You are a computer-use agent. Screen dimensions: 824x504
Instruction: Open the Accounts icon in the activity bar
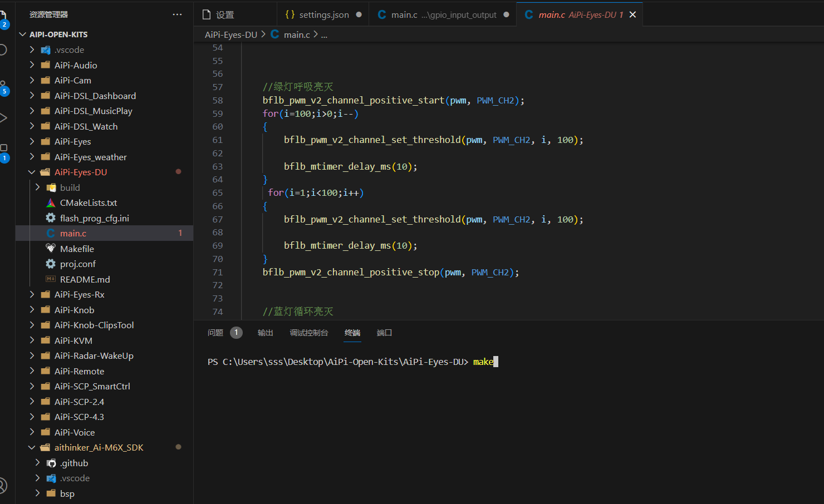[x=3, y=486]
